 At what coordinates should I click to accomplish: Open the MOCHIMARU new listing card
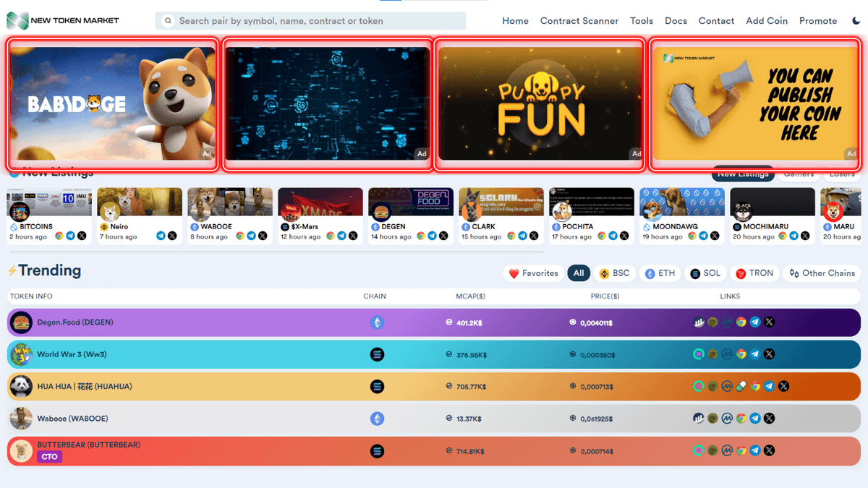(773, 215)
